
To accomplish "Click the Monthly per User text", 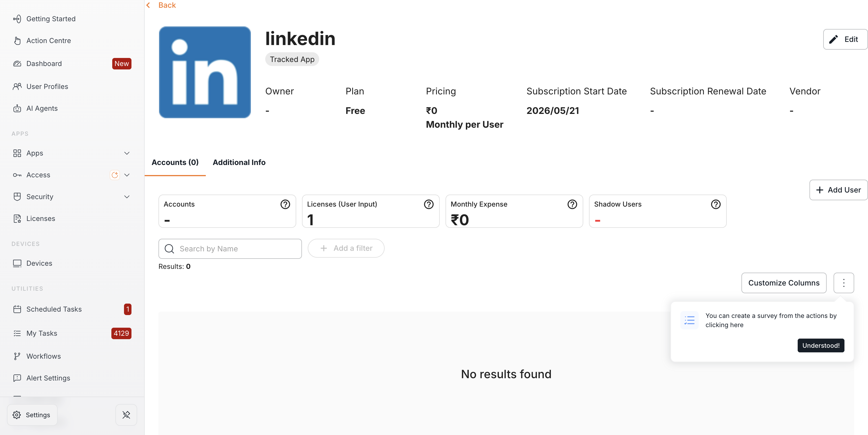I will tap(464, 125).
